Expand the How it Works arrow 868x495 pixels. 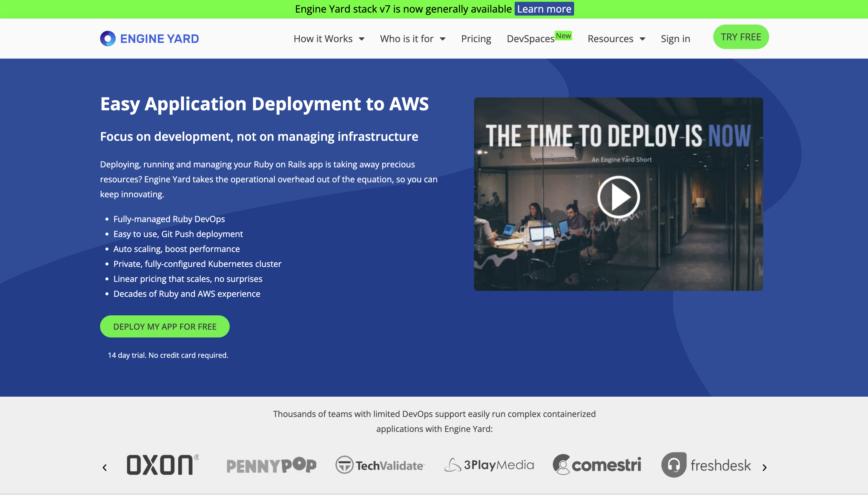[x=362, y=39]
